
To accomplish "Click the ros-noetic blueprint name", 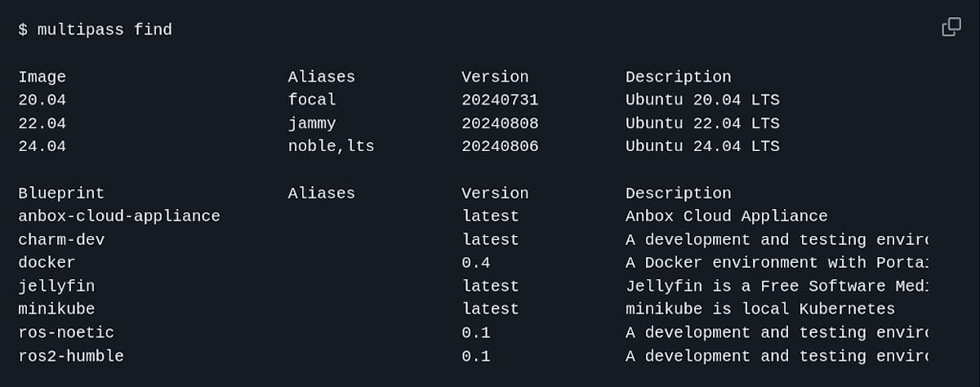I will coord(66,333).
